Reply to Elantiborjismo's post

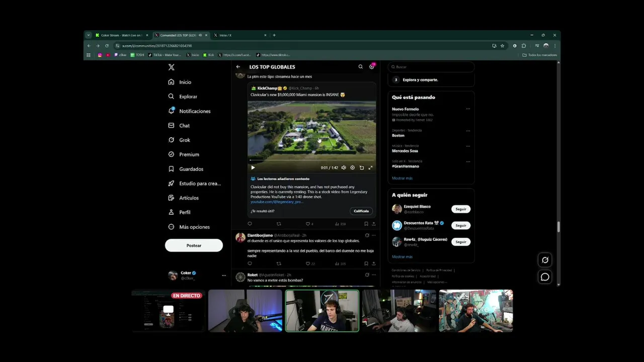250,263
